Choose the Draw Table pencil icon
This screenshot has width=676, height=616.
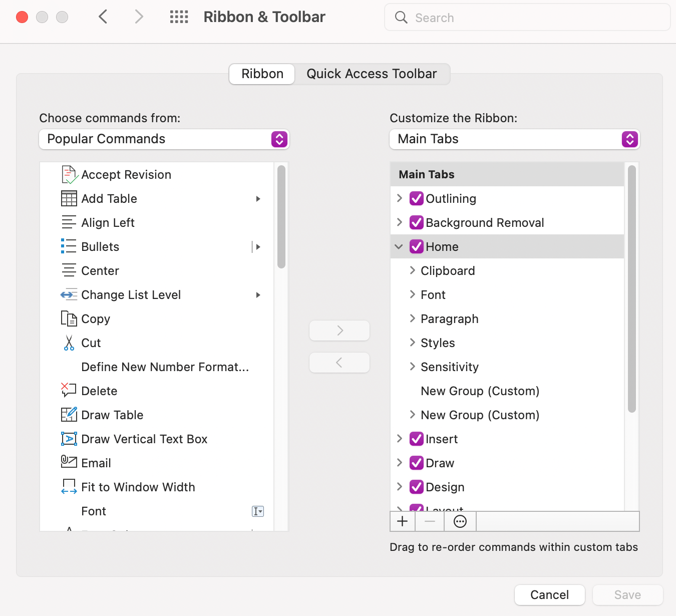pos(69,415)
